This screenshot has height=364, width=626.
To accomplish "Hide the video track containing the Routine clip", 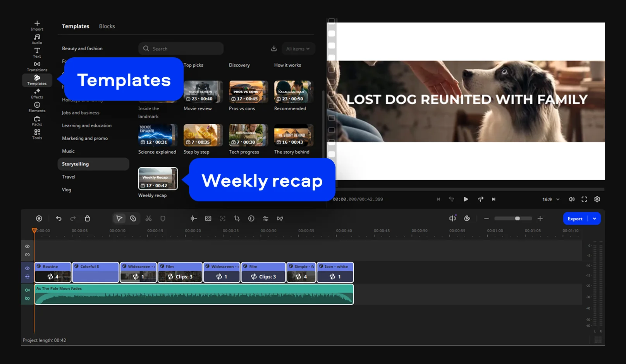I will [27, 268].
